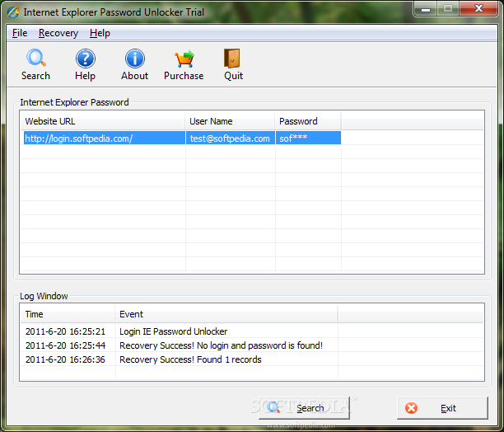Select the 'Found 1 records' log entry
Image resolution: width=504 pixels, height=432 pixels.
point(190,359)
